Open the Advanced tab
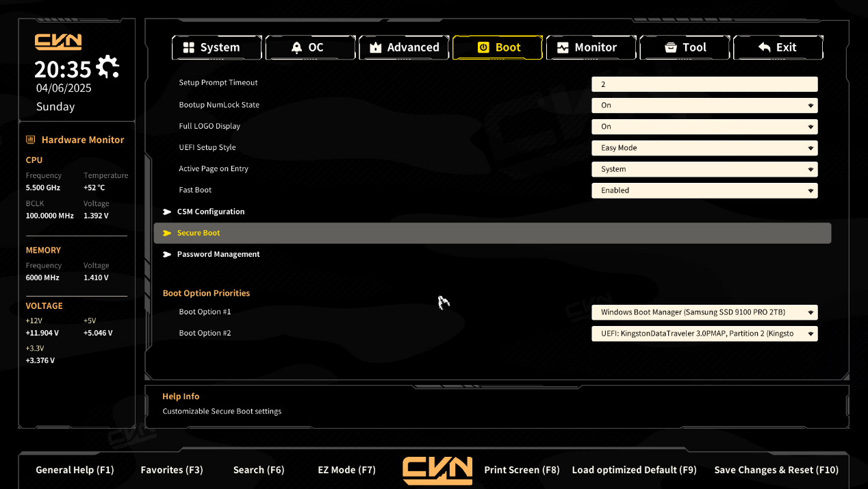The height and width of the screenshot is (489, 868). tap(404, 47)
